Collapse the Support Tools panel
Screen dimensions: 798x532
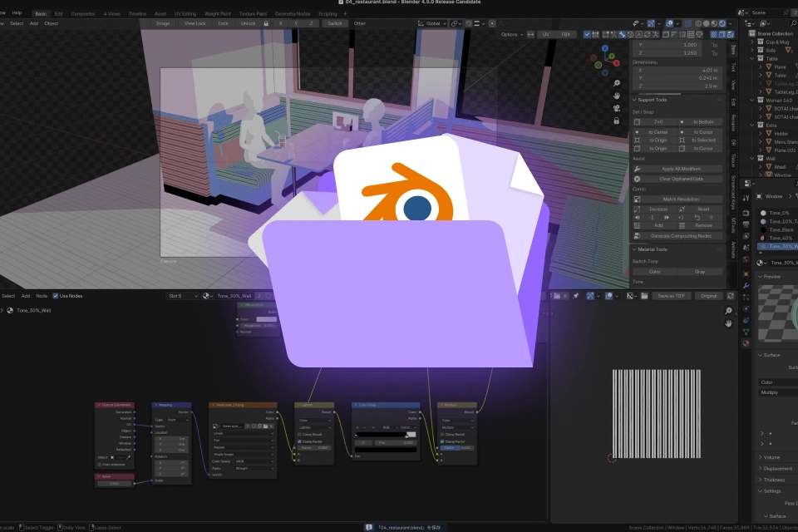click(x=634, y=100)
